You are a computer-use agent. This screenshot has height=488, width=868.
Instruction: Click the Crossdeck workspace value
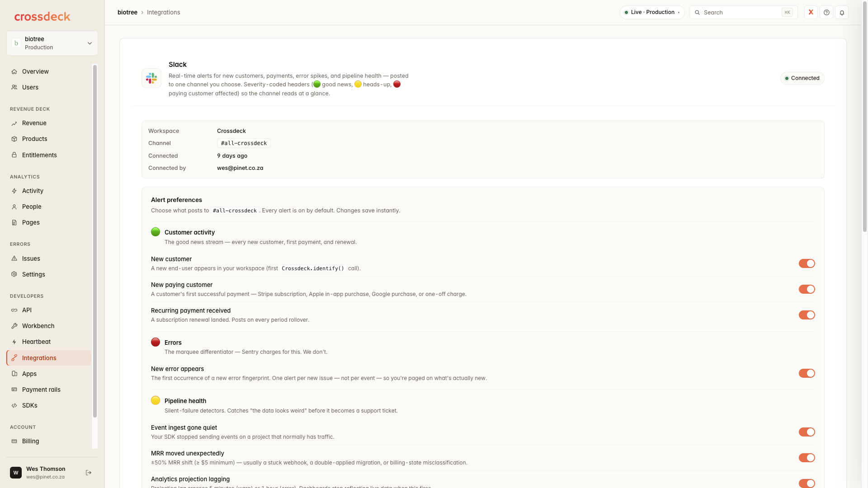click(231, 131)
